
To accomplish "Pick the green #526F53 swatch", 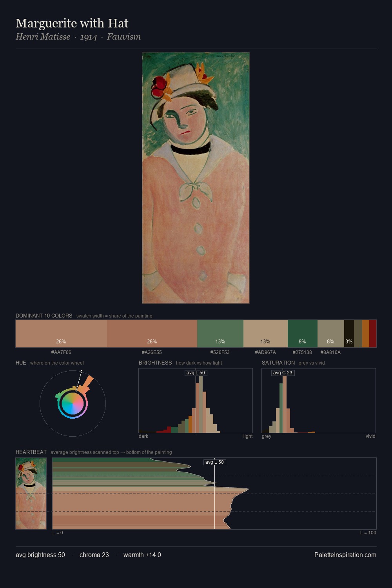I will (220, 334).
